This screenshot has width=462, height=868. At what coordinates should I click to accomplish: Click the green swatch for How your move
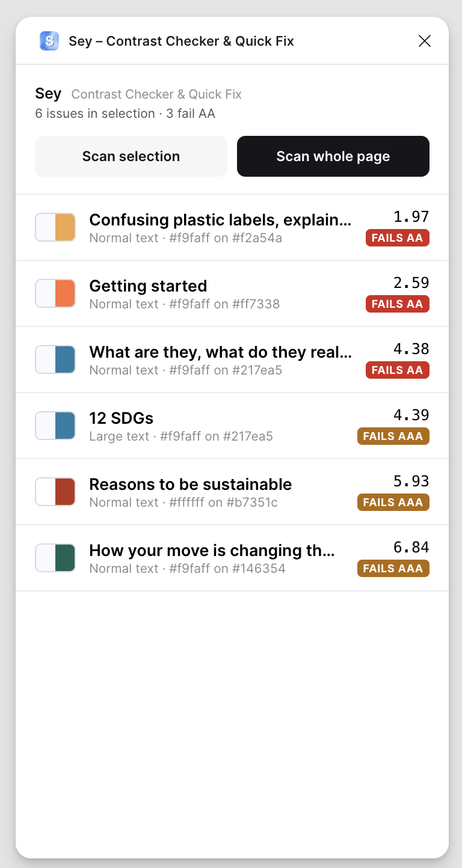55,558
